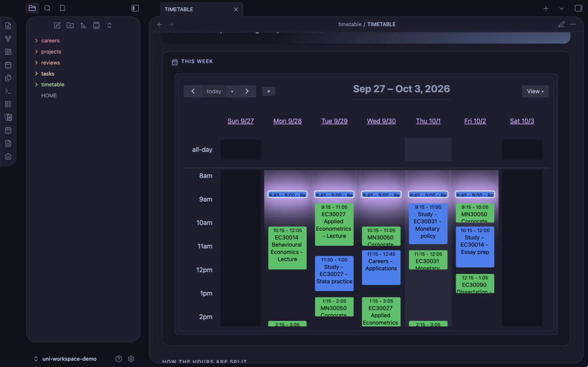The height and width of the screenshot is (367, 588).
Task: Open the bookmarks pane icon
Action: 62,8
